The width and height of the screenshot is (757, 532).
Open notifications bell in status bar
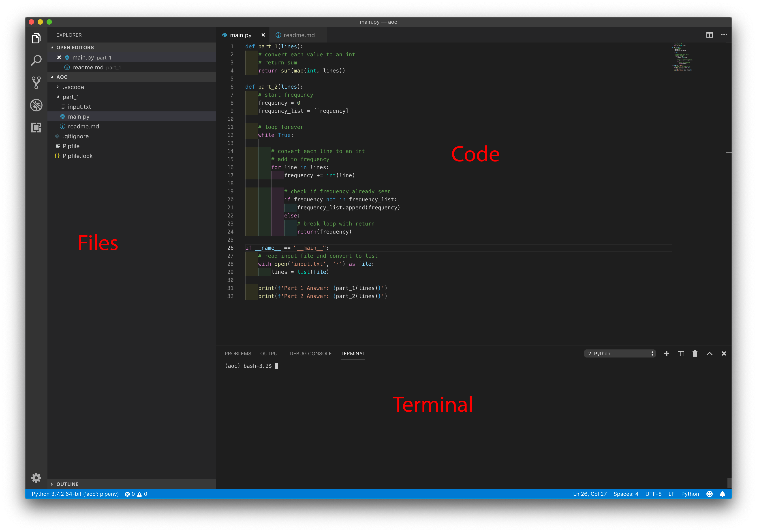click(x=722, y=494)
